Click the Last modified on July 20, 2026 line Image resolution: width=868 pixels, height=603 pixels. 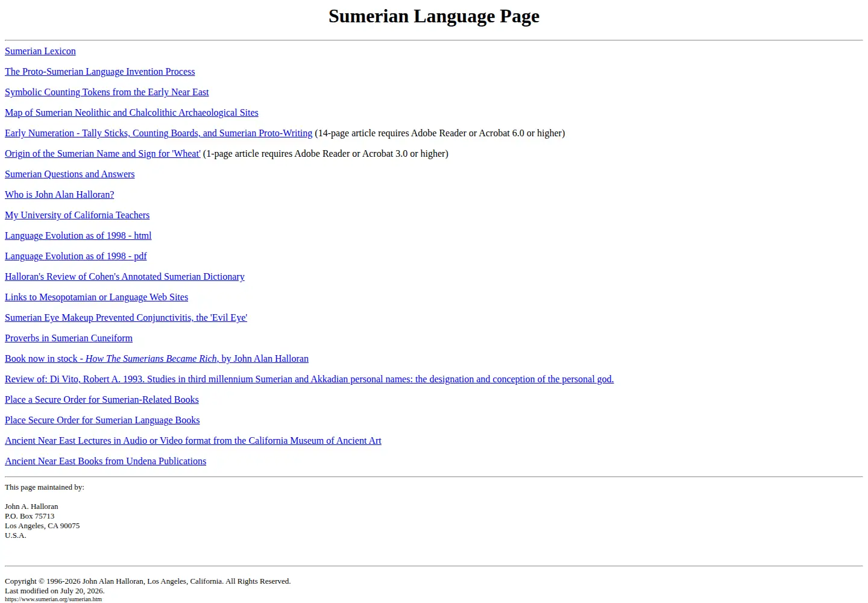pos(55,591)
